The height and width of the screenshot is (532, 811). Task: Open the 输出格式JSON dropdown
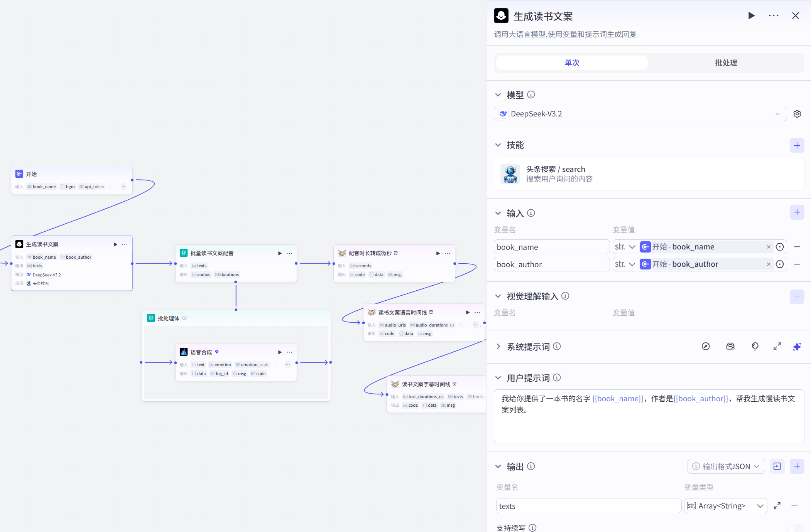point(726,466)
